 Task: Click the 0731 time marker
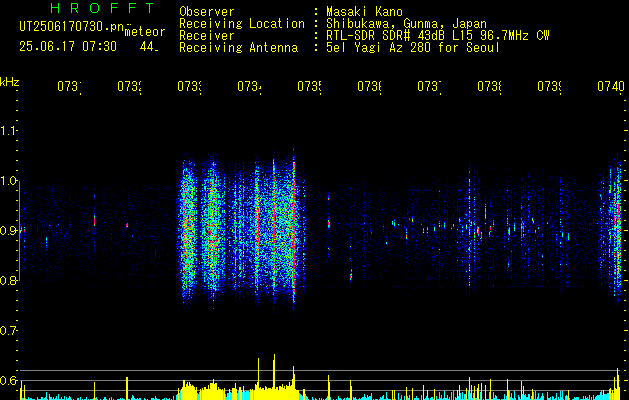point(69,86)
